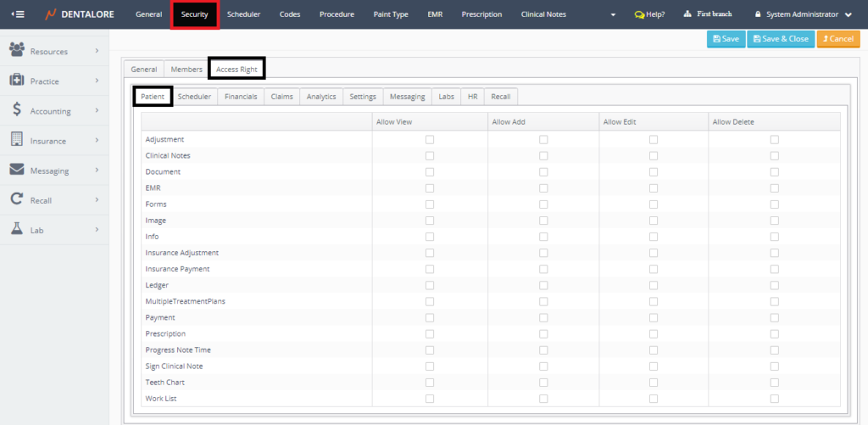Image resolution: width=868 pixels, height=425 pixels.
Task: Click the Resources people icon in sidebar
Action: [16, 51]
